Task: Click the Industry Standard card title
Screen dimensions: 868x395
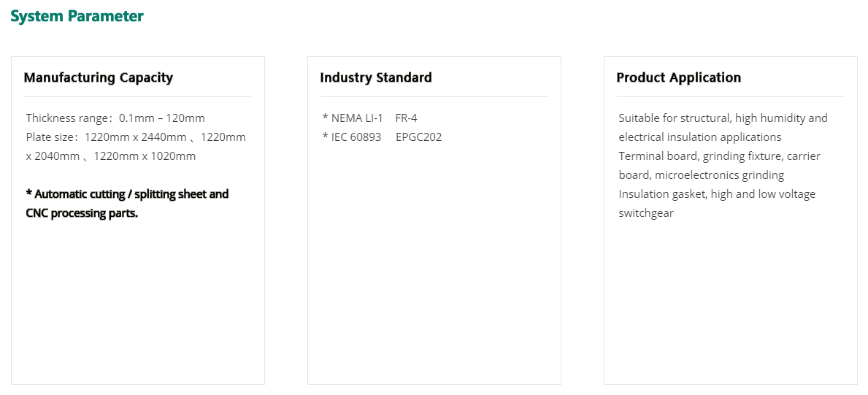Action: pyautogui.click(x=375, y=77)
